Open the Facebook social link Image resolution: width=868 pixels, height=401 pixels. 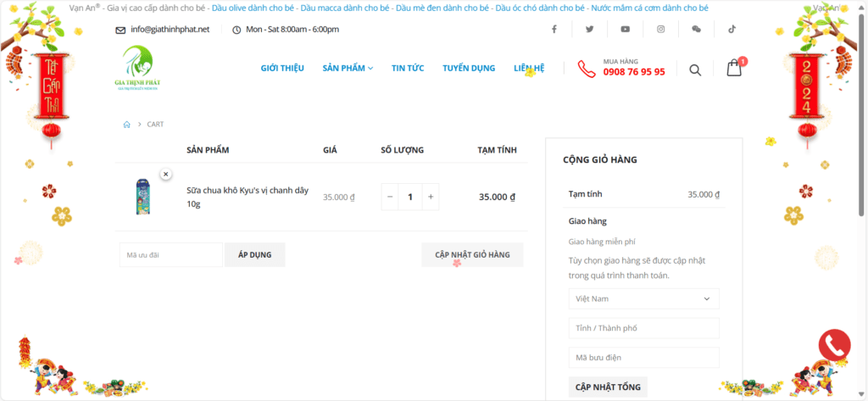click(x=554, y=29)
